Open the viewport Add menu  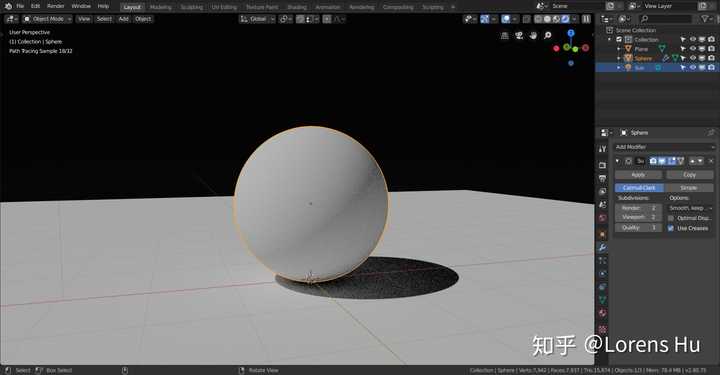124,19
